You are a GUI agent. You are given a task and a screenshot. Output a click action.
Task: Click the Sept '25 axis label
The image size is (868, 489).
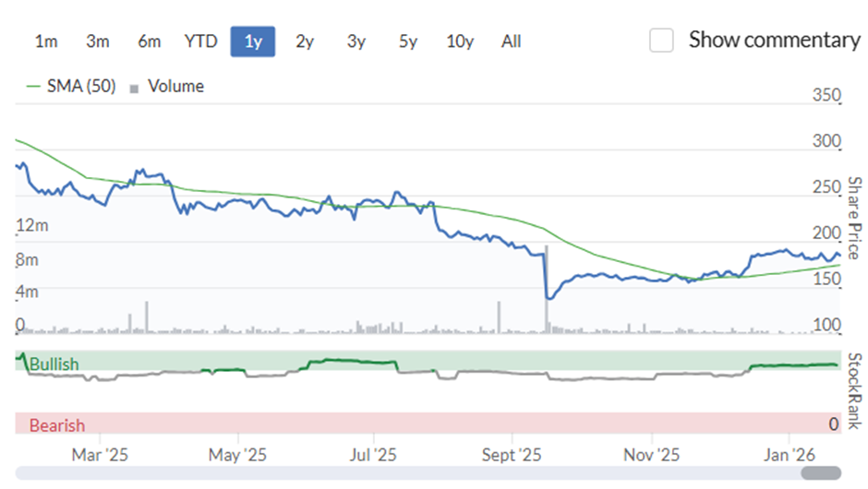coord(512,455)
